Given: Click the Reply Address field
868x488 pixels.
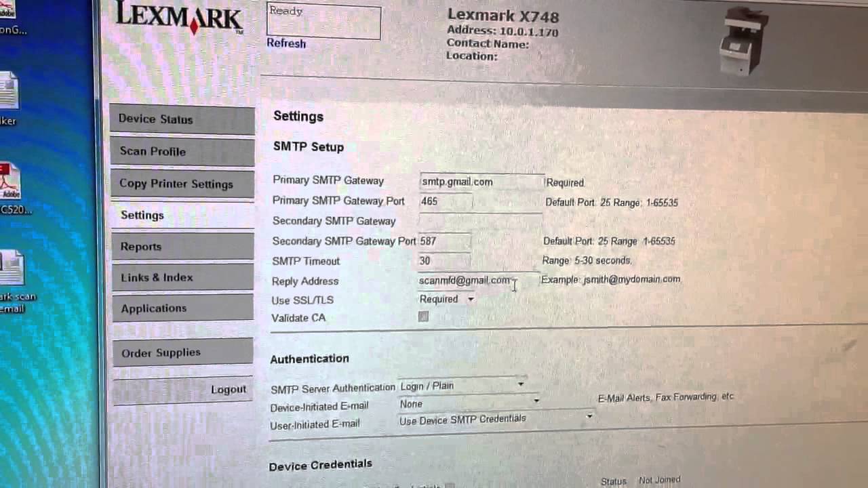Looking at the screenshot, I should pos(478,280).
